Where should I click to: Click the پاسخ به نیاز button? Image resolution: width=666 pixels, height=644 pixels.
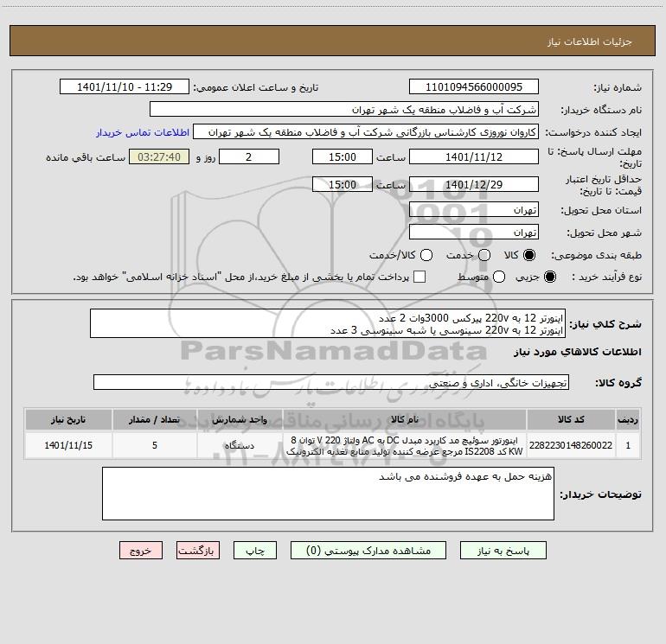pyautogui.click(x=503, y=551)
